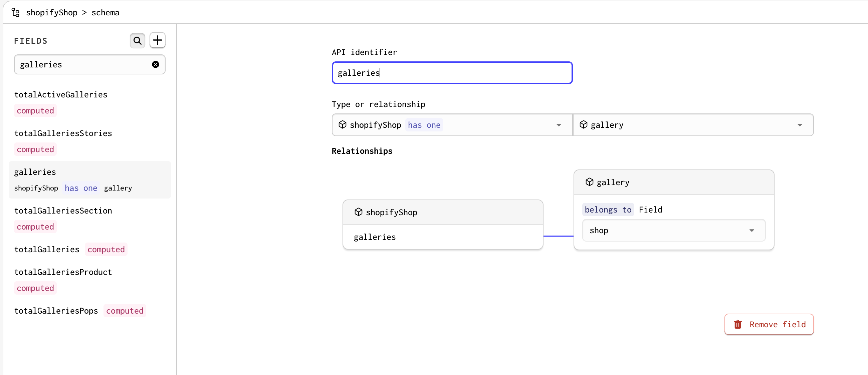Click the belongs to badge
Viewport: 868px width, 375px height.
(608, 210)
